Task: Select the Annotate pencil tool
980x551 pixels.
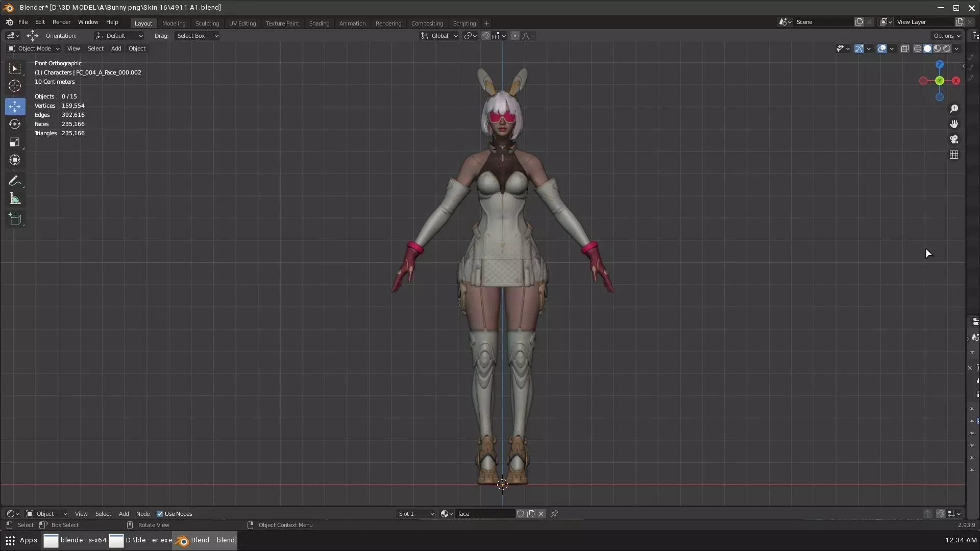Action: coord(15,181)
